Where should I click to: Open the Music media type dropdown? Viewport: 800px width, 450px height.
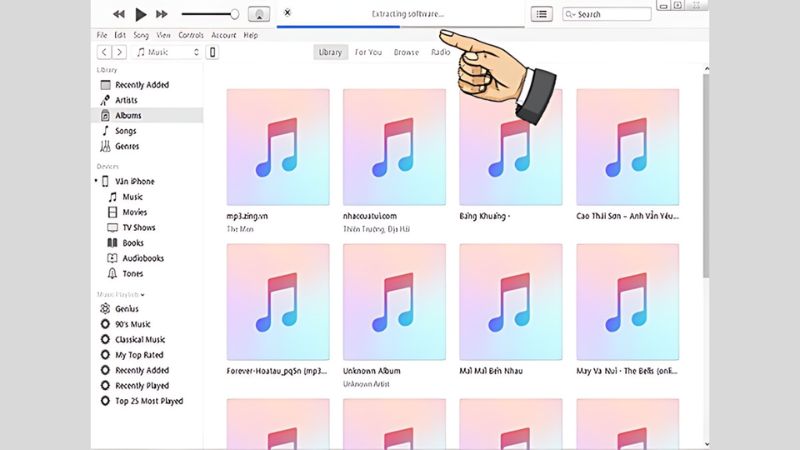tap(167, 52)
